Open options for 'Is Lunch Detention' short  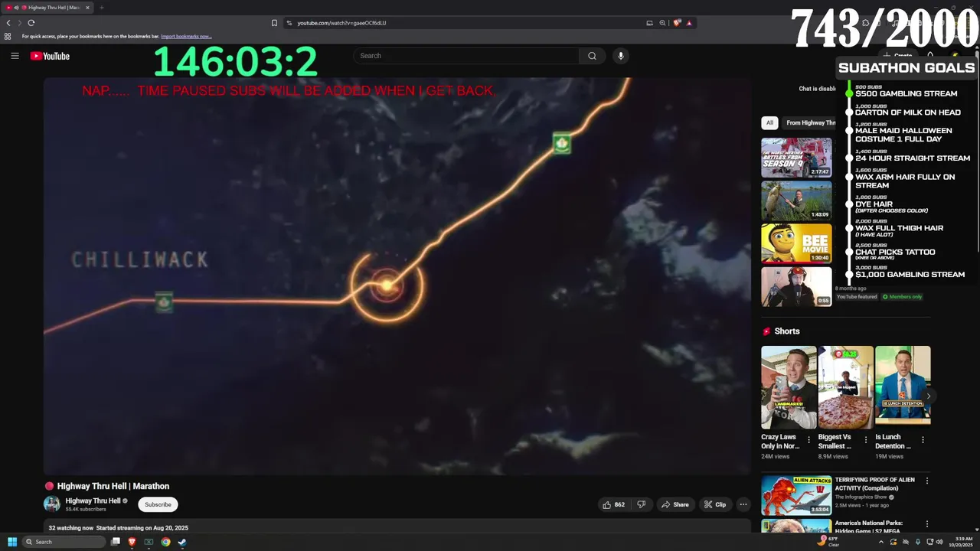[923, 440]
